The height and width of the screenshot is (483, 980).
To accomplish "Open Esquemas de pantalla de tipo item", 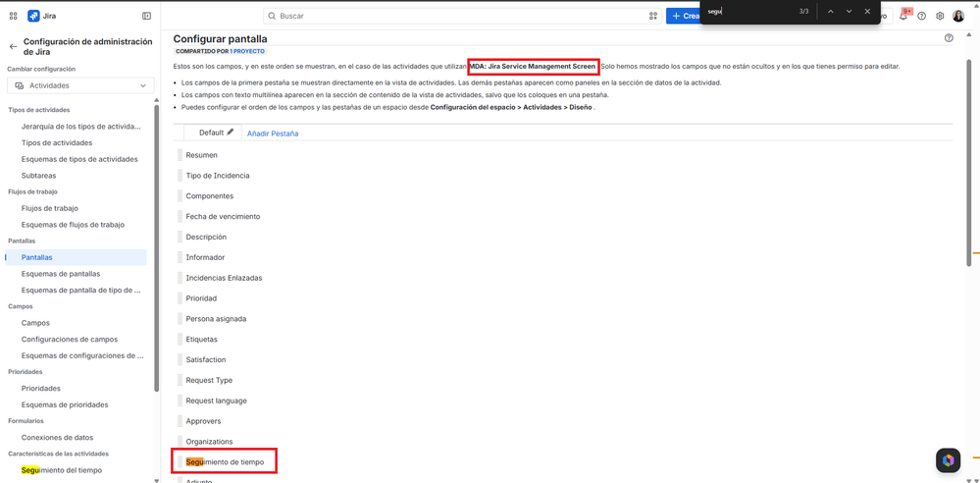I will pos(80,290).
